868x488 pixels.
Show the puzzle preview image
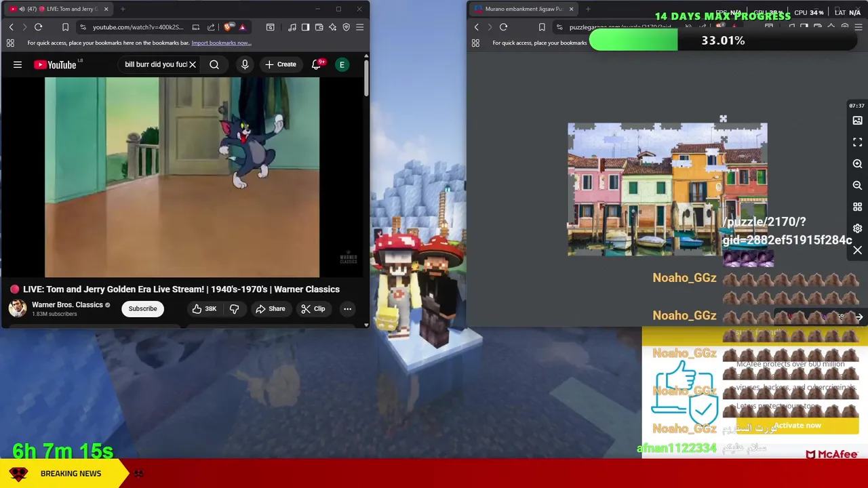(857, 121)
